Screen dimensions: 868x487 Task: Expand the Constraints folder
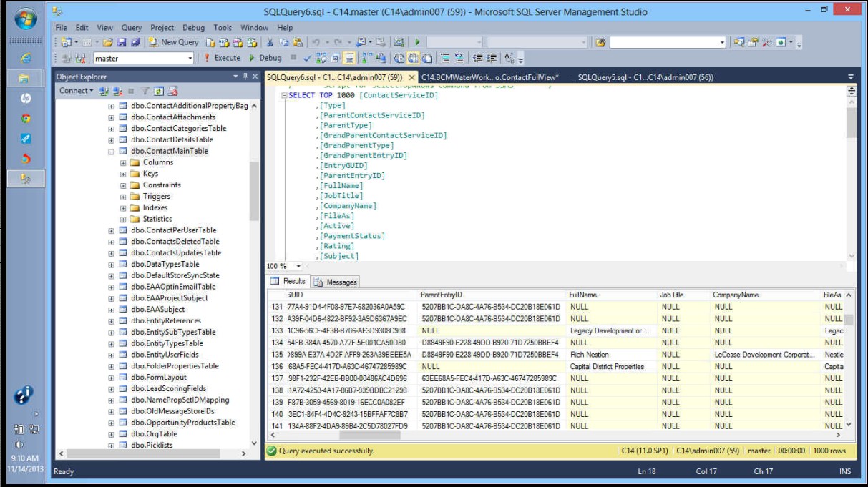pyautogui.click(x=123, y=185)
